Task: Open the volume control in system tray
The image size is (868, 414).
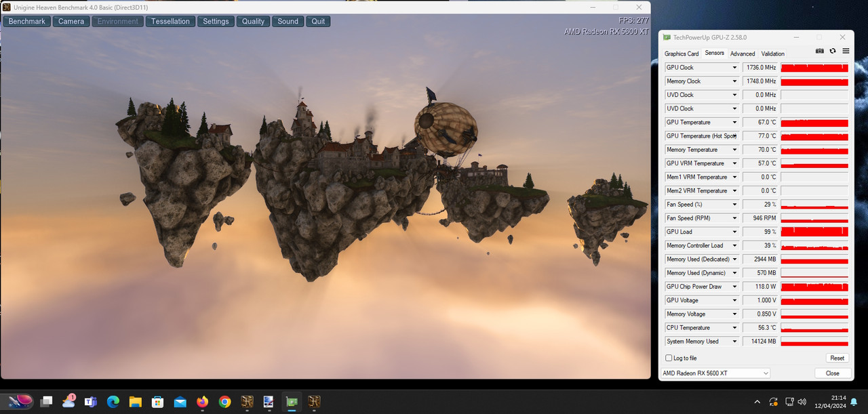Action: click(802, 402)
